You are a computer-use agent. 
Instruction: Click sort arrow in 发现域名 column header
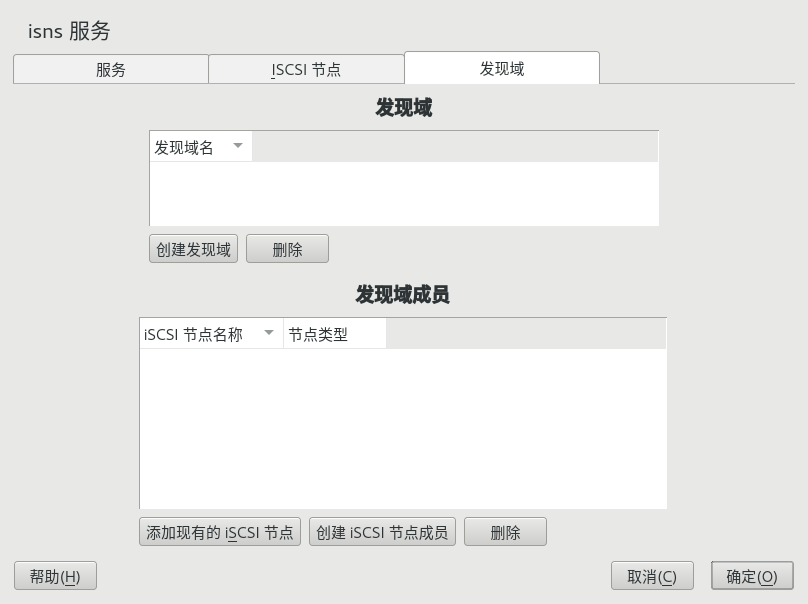tap(238, 146)
